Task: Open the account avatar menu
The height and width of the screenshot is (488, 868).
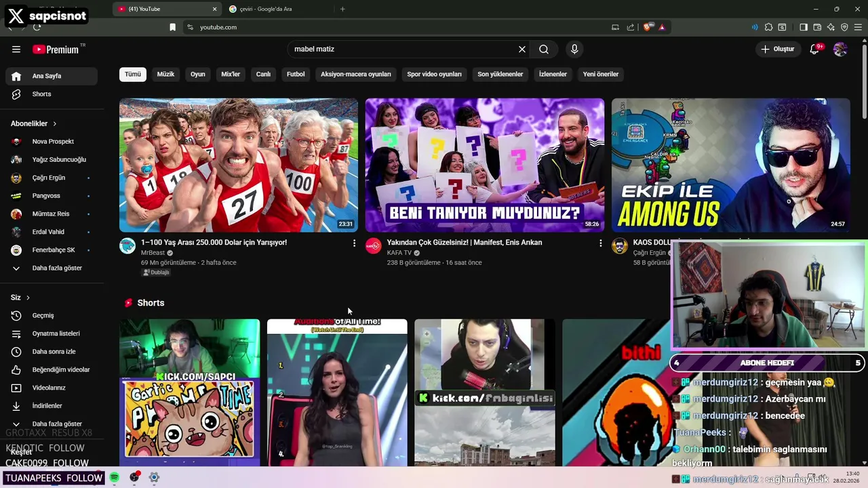Action: pos(840,49)
